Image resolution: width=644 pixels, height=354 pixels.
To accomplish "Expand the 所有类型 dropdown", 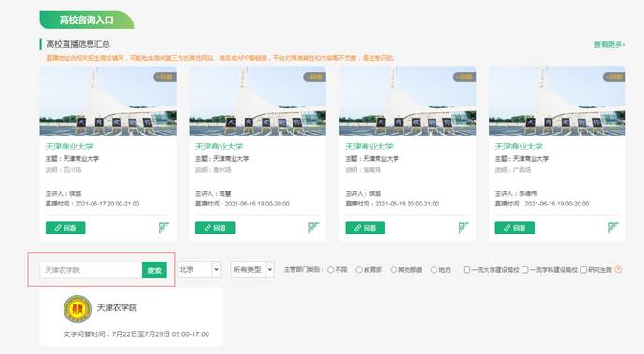I will (252, 270).
